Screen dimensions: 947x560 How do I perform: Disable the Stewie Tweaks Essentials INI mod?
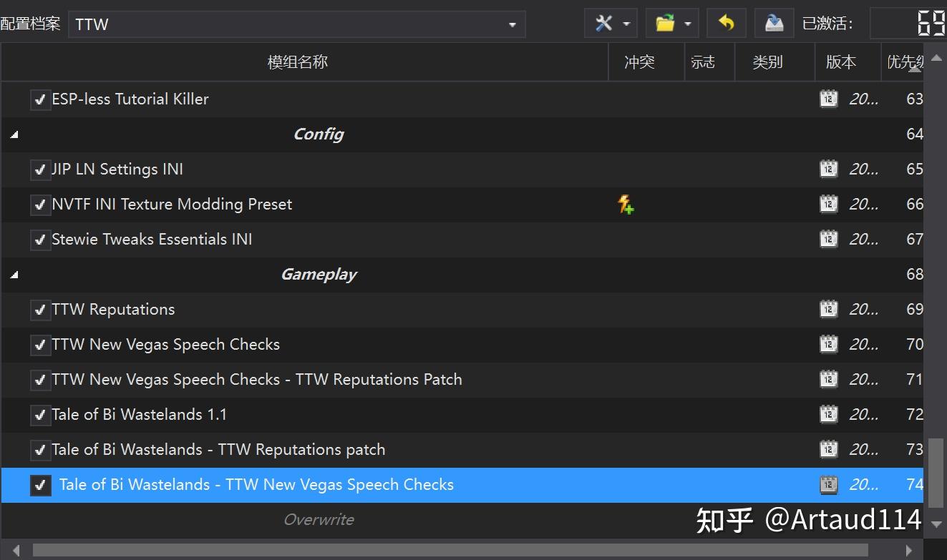40,240
